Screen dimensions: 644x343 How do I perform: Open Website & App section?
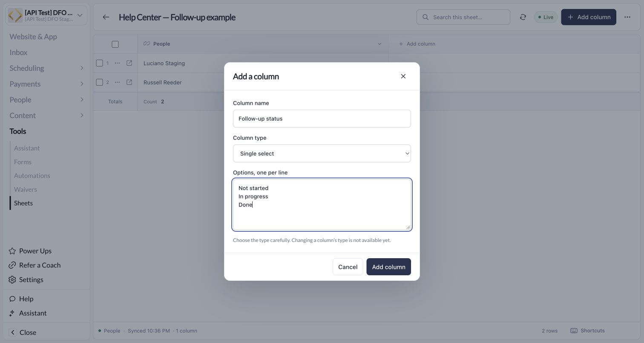[x=33, y=37]
